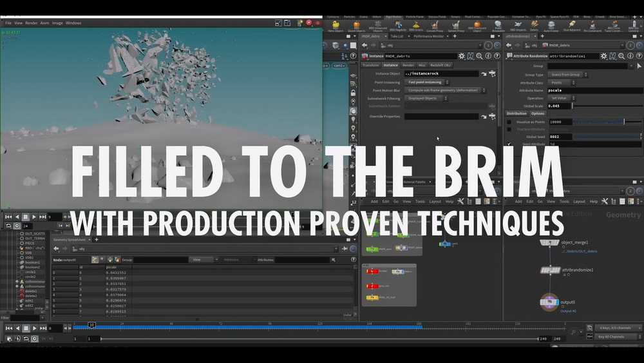Click the RBD Fractured Object shelf tool
The width and height of the screenshot is (644, 363).
coord(477,26)
